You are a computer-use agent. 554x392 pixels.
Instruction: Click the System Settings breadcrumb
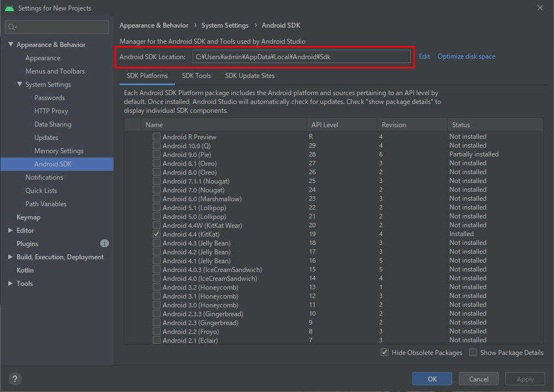click(x=225, y=25)
